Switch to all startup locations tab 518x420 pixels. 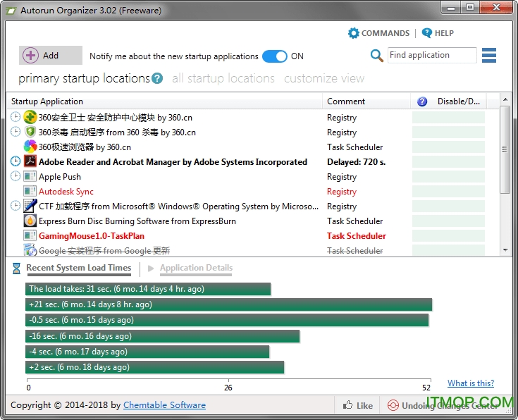[x=223, y=78]
